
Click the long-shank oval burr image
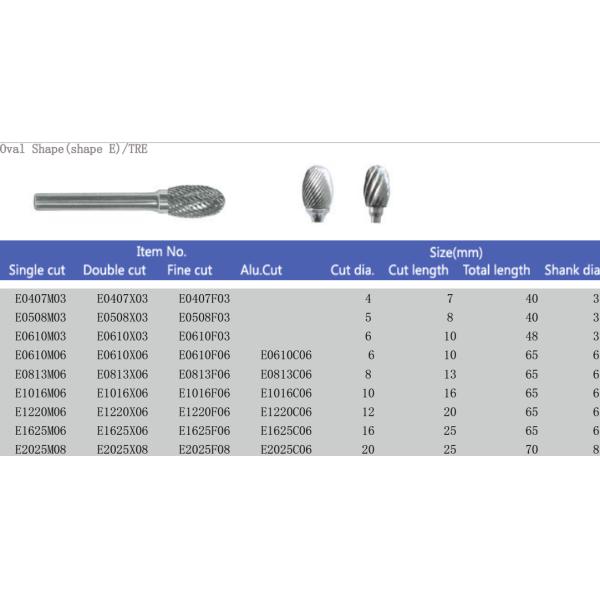[130, 201]
